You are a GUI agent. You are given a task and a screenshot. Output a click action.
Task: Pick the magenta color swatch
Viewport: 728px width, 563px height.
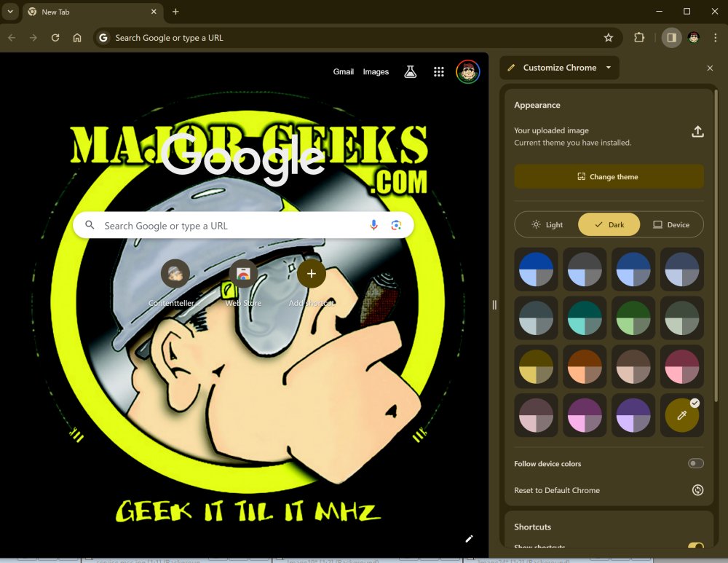pyautogui.click(x=585, y=415)
